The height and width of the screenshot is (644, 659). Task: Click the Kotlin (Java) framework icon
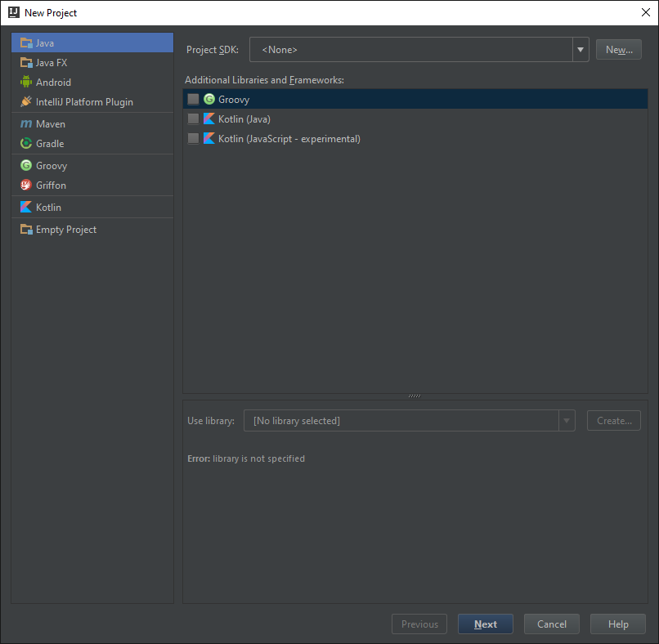coord(208,119)
